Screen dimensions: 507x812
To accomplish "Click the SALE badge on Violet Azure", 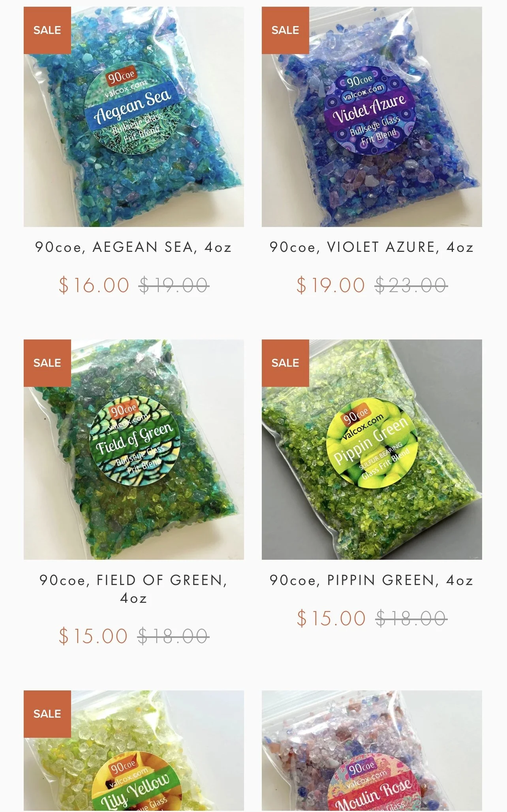I will (285, 30).
